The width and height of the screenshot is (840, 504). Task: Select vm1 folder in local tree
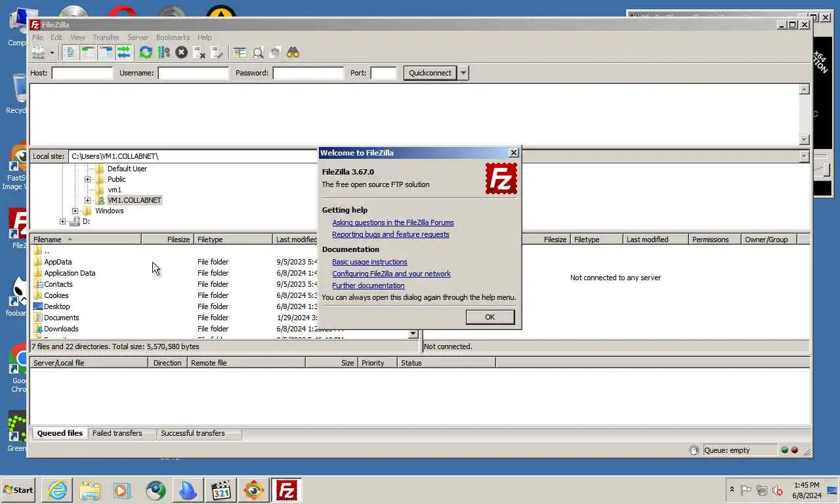[x=114, y=190]
